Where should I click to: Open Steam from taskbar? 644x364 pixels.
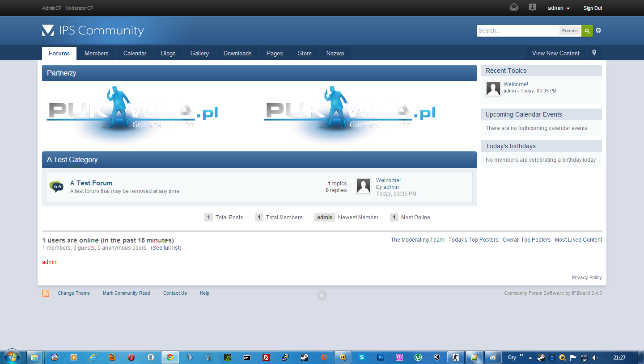[304, 357]
